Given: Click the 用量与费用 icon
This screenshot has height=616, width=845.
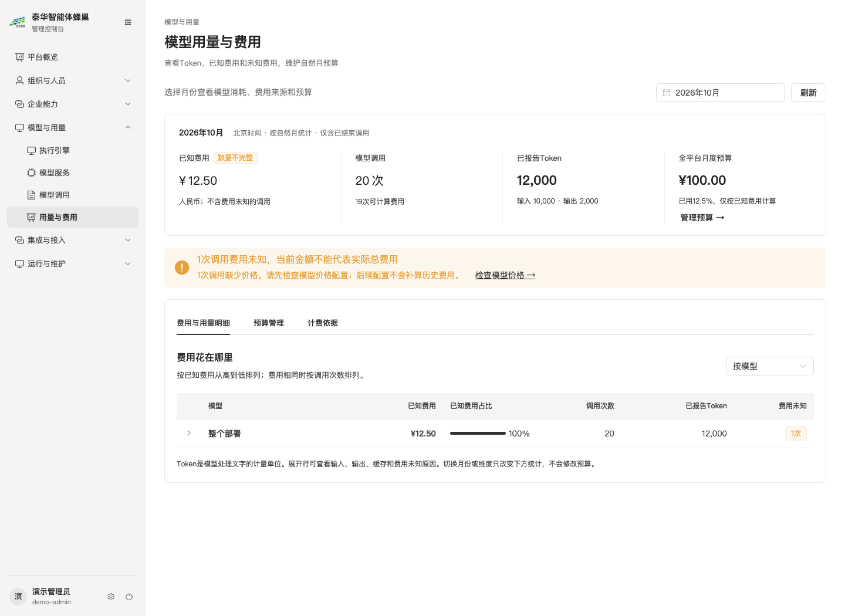Looking at the screenshot, I should click(x=31, y=217).
